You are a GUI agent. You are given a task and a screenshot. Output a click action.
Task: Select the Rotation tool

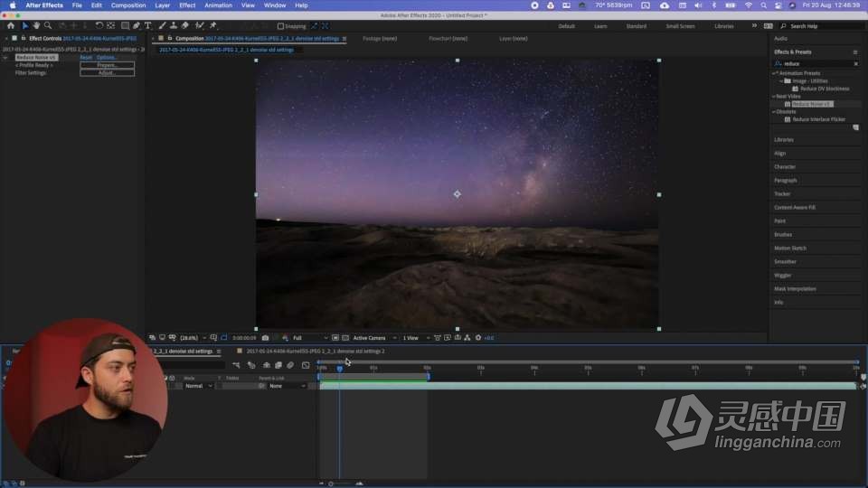point(99,26)
